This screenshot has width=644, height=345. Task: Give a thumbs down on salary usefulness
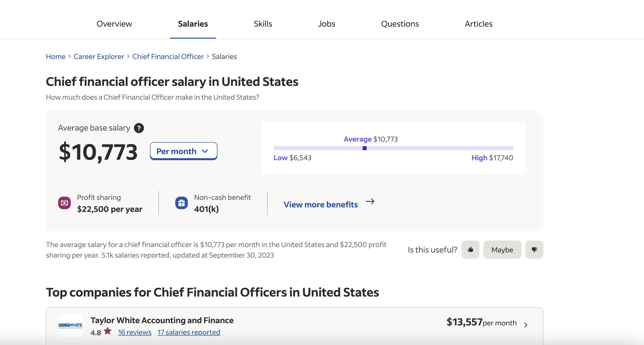click(534, 250)
